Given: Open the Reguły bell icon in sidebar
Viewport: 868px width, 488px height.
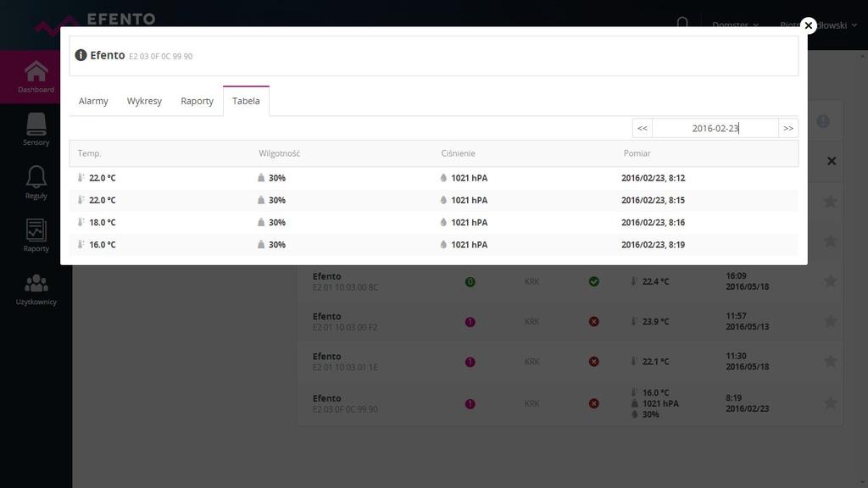Looking at the screenshot, I should pyautogui.click(x=36, y=177).
